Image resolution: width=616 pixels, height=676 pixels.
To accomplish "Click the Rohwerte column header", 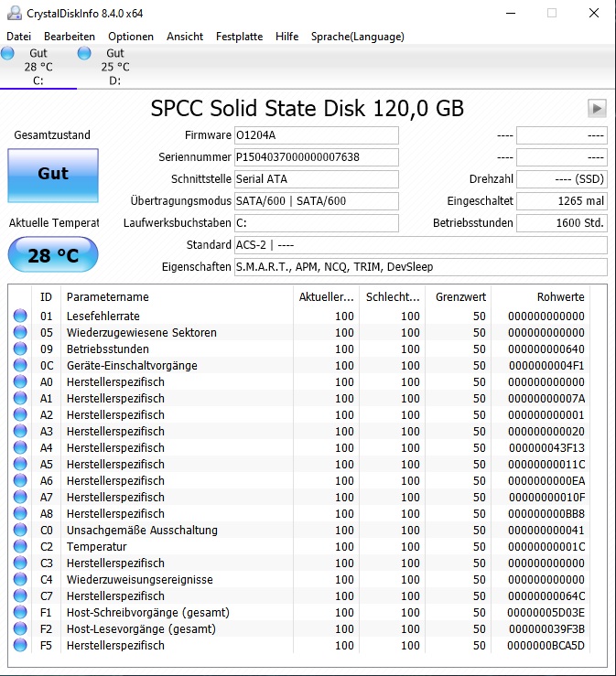I will pos(541,297).
